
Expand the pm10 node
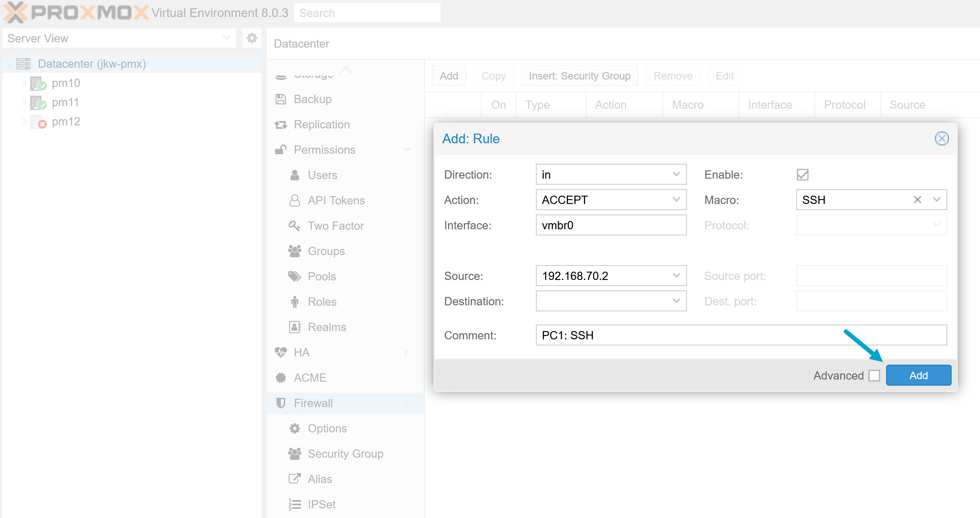tap(24, 83)
